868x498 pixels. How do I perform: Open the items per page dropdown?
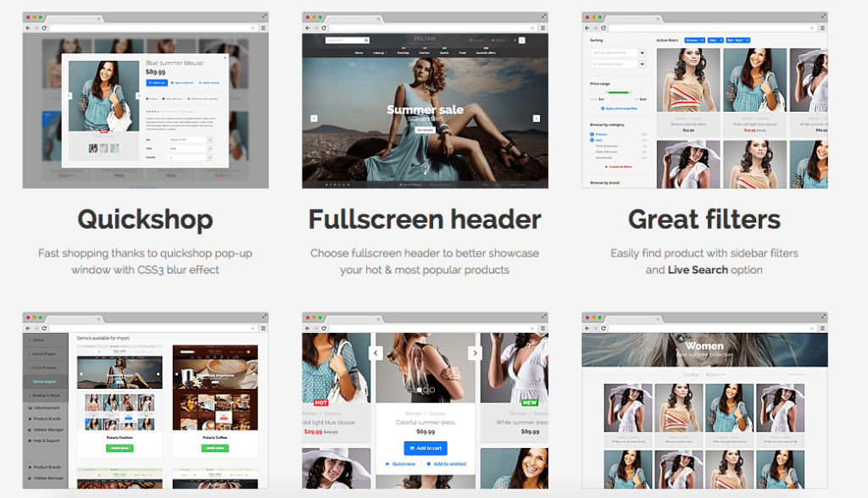click(x=618, y=64)
